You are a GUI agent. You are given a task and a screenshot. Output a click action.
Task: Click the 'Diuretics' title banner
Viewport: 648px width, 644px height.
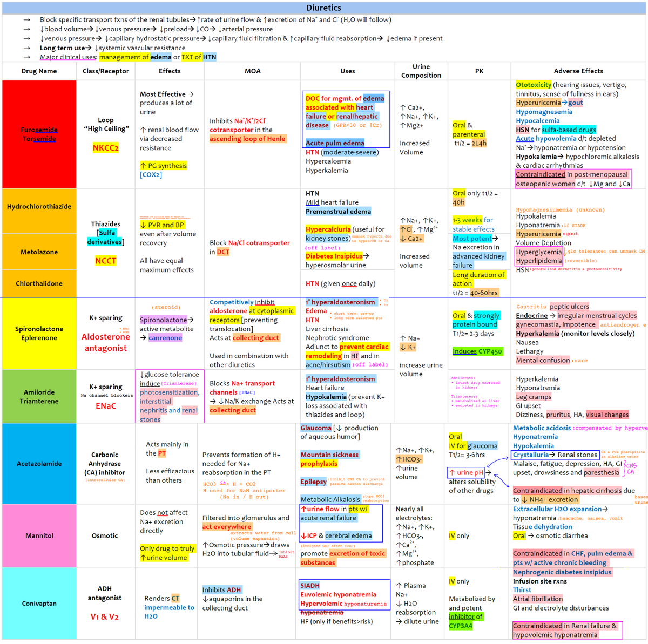(324, 8)
